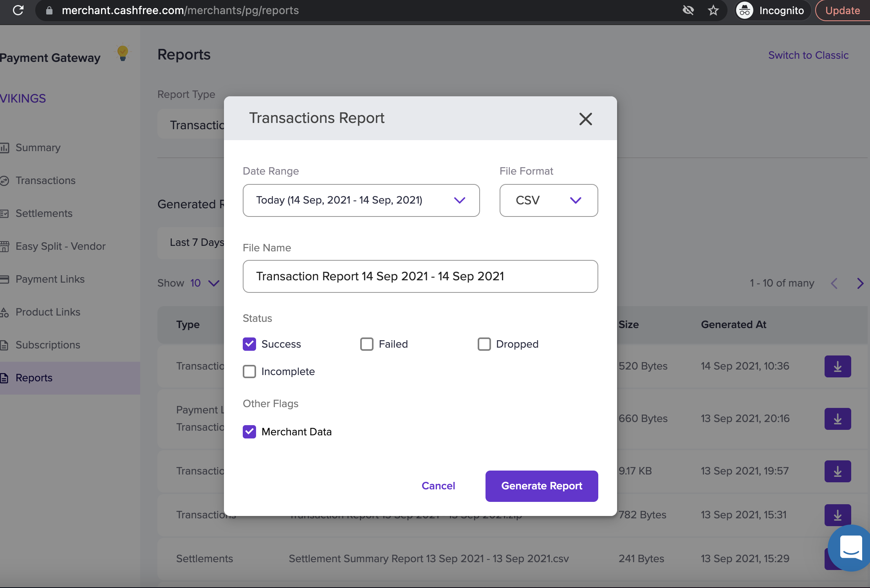Uncheck the Success status checkbox
The height and width of the screenshot is (588, 870).
(x=249, y=344)
